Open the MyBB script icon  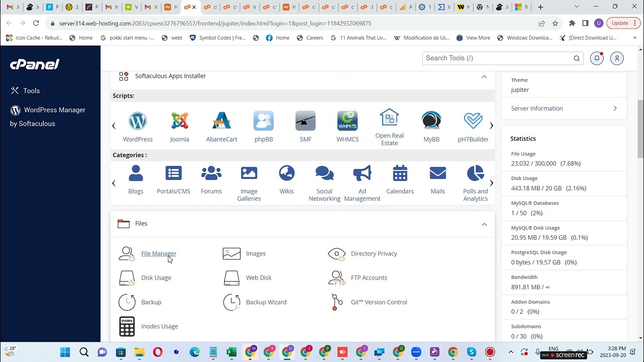coord(431,121)
